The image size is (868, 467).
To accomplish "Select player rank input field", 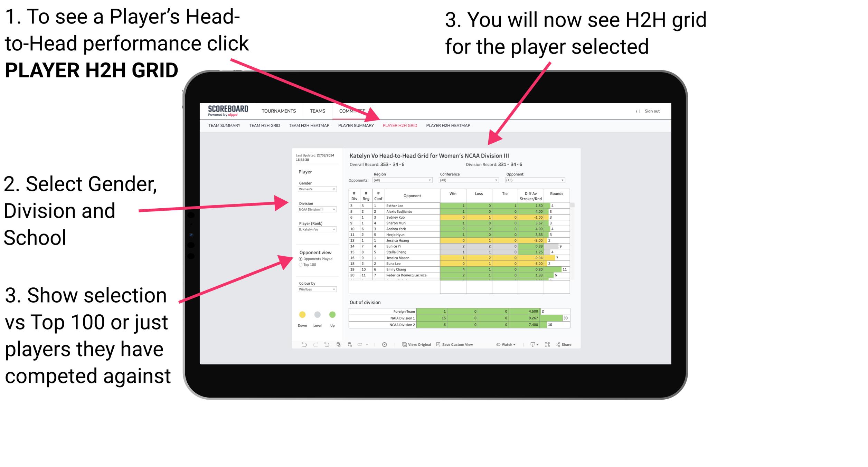I will (316, 230).
